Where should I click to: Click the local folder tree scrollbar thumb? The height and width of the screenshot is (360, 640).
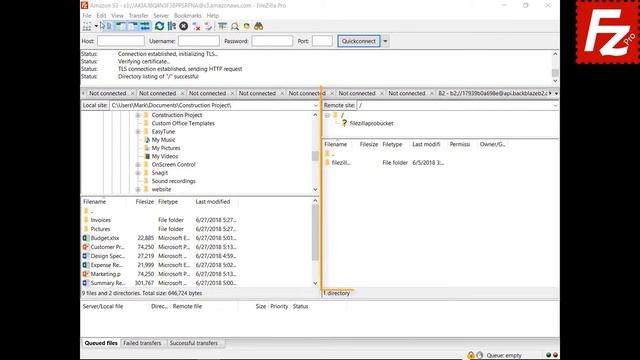pos(315,156)
